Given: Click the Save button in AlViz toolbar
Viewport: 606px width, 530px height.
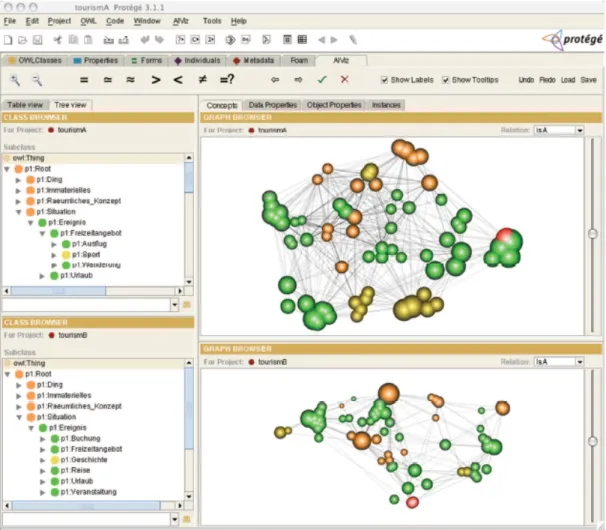Looking at the screenshot, I should coord(588,80).
